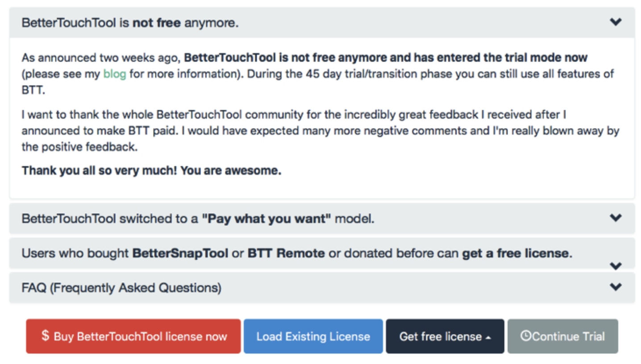Click the caret arrow on Get free license
The width and height of the screenshot is (641, 364).
[488, 338]
